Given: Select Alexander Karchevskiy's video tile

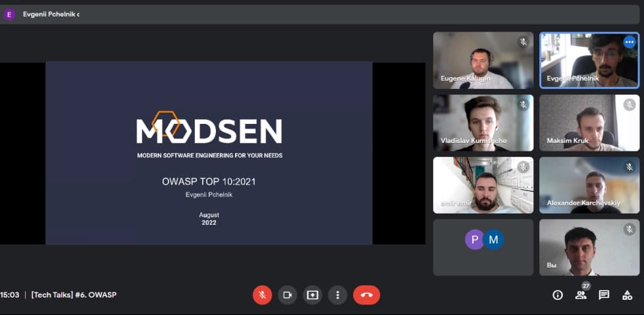Looking at the screenshot, I should pos(589,185).
